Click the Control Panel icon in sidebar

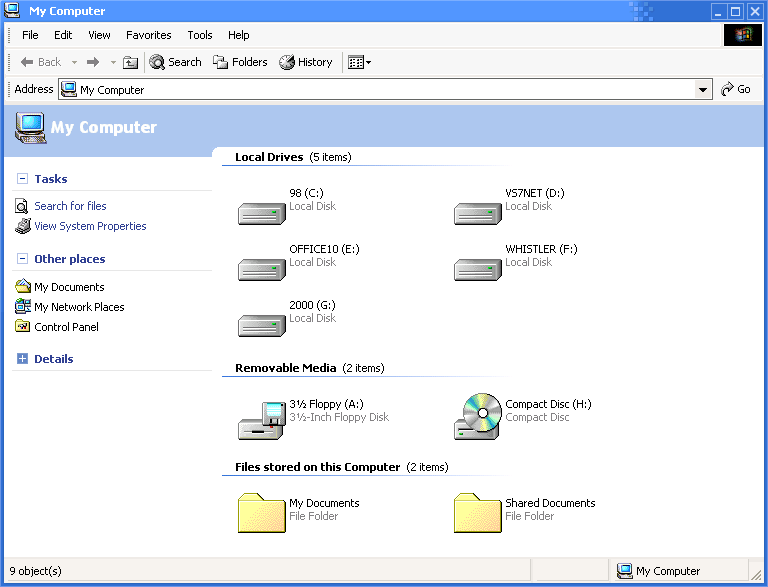pyautogui.click(x=22, y=326)
